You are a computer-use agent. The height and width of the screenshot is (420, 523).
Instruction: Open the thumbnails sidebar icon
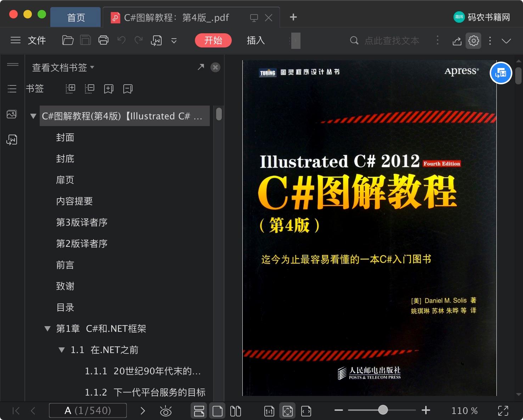(12, 114)
